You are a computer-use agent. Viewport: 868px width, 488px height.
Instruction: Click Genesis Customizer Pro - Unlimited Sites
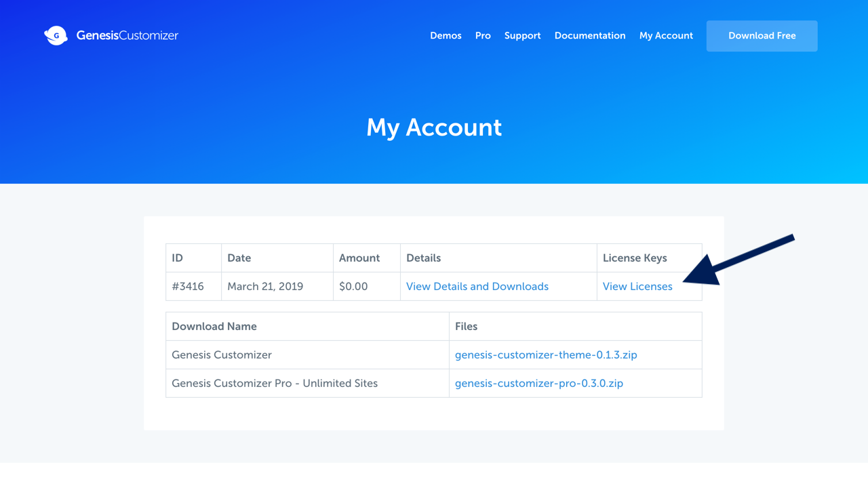point(275,383)
